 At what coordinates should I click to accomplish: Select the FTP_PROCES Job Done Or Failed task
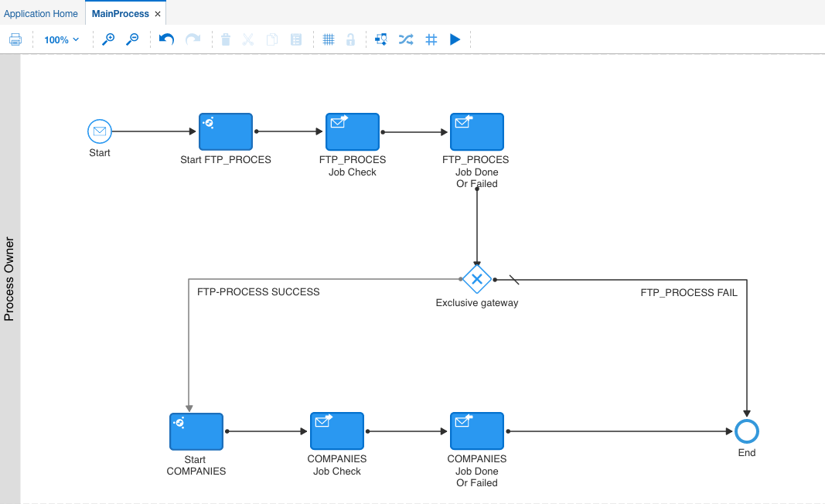[477, 131]
